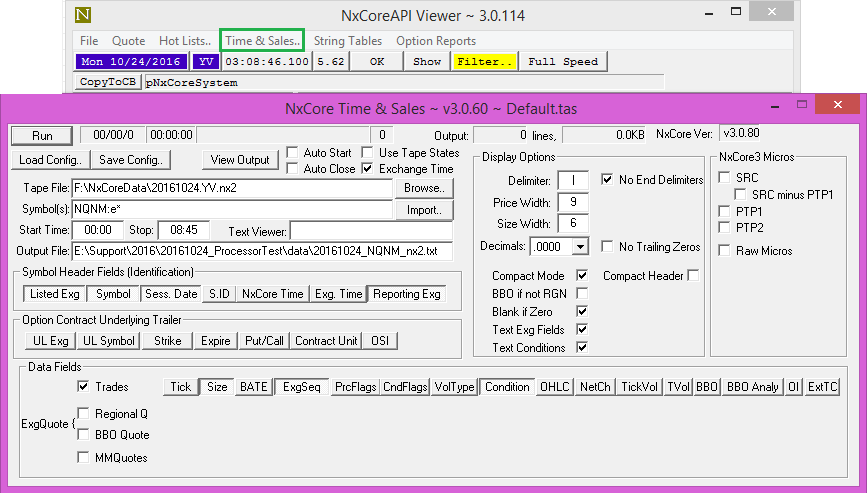Uncheck the Exchange Time checkbox
Viewport: 867px width, 493px height.
tap(367, 169)
